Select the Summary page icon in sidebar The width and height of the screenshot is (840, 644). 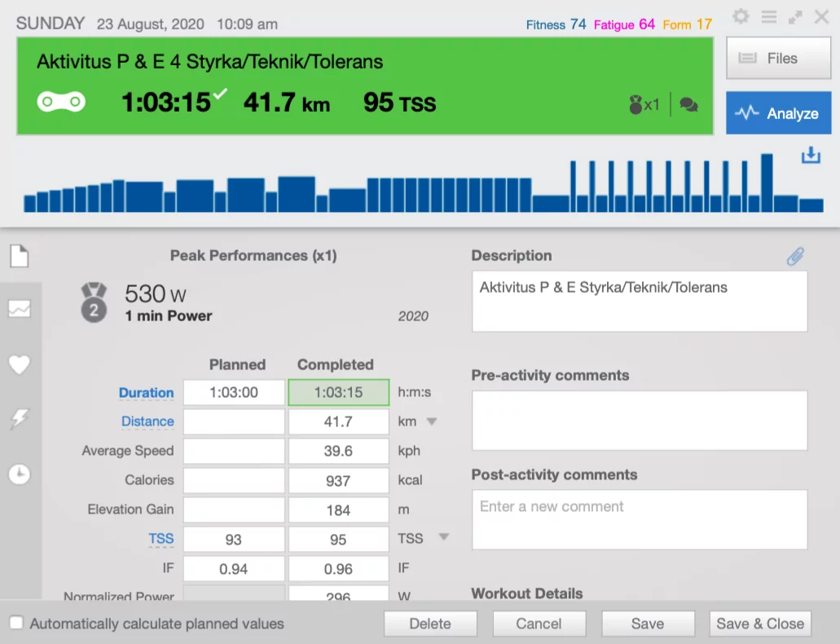tap(20, 256)
